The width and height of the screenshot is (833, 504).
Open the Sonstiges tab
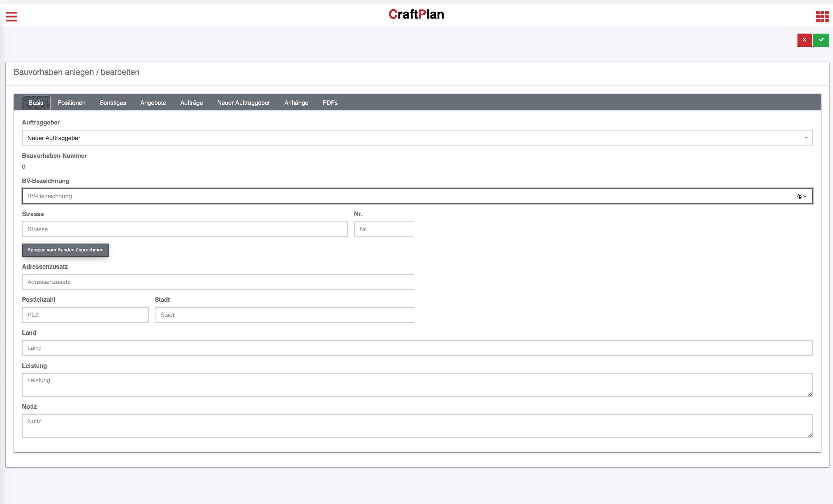113,103
